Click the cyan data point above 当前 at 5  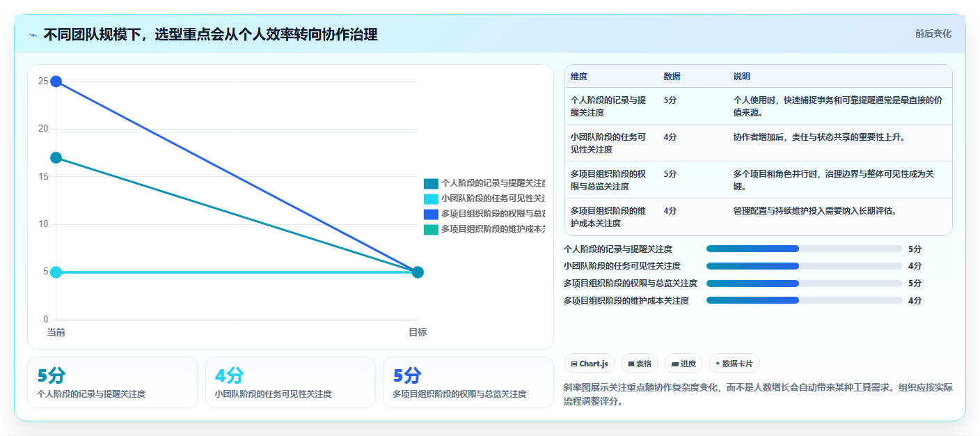[56, 272]
